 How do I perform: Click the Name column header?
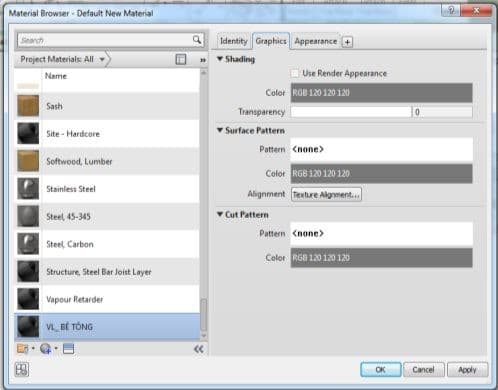click(x=56, y=76)
